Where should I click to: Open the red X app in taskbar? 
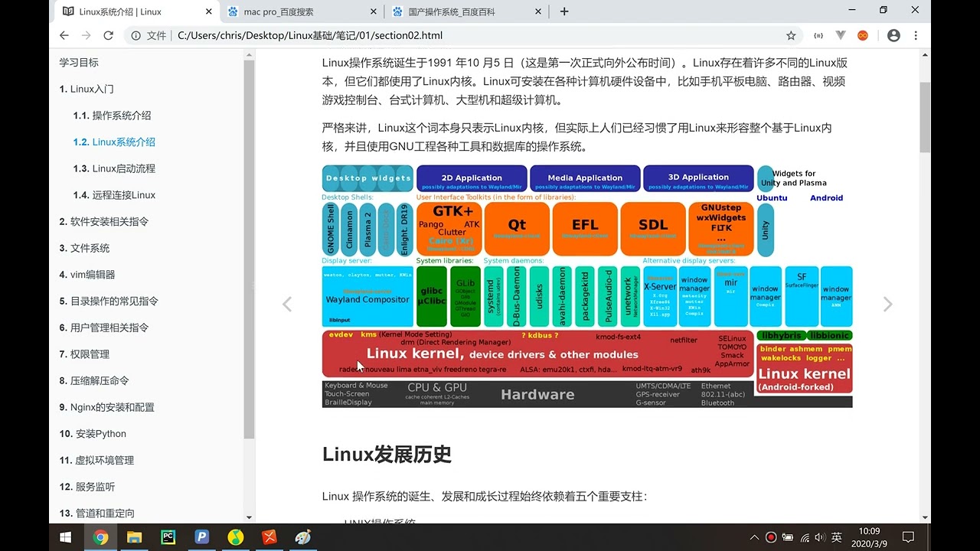269,537
